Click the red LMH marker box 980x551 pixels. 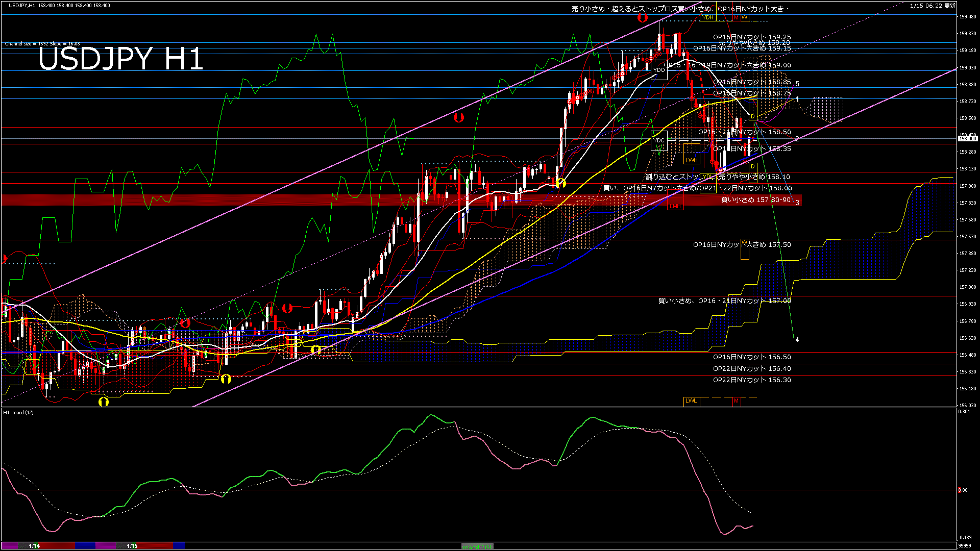click(x=675, y=206)
